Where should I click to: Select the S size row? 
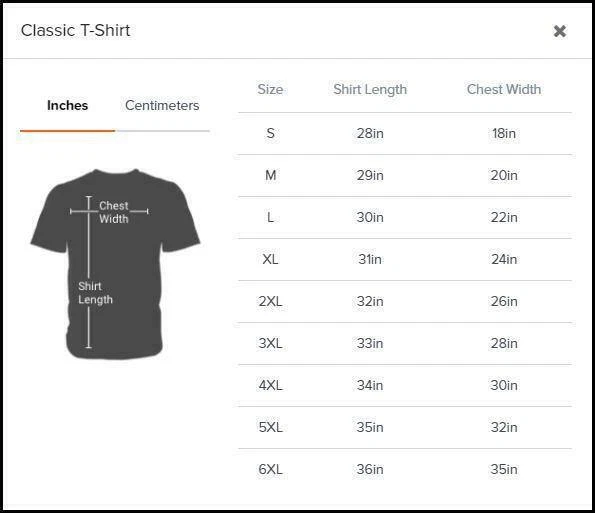click(x=405, y=134)
